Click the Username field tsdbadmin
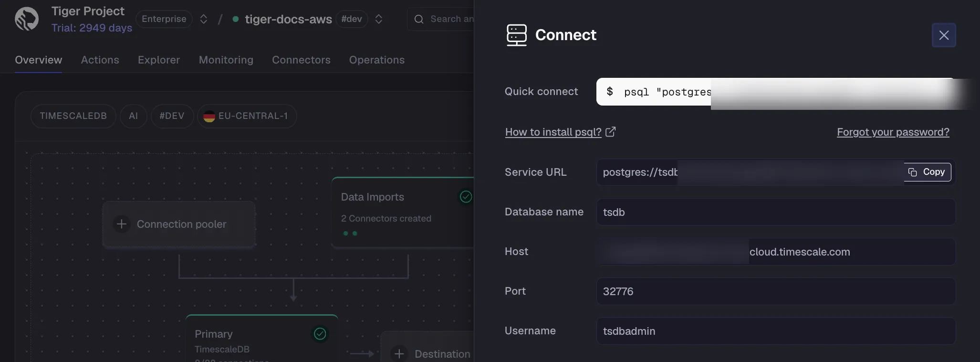Viewport: 980px width, 362px height. click(776, 331)
